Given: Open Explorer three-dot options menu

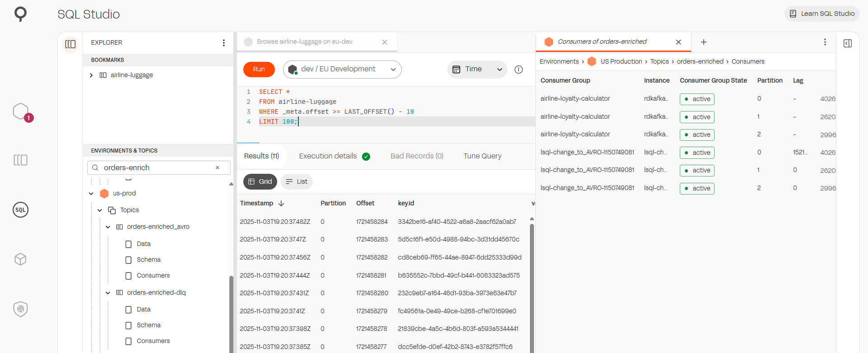Looking at the screenshot, I should point(223,43).
